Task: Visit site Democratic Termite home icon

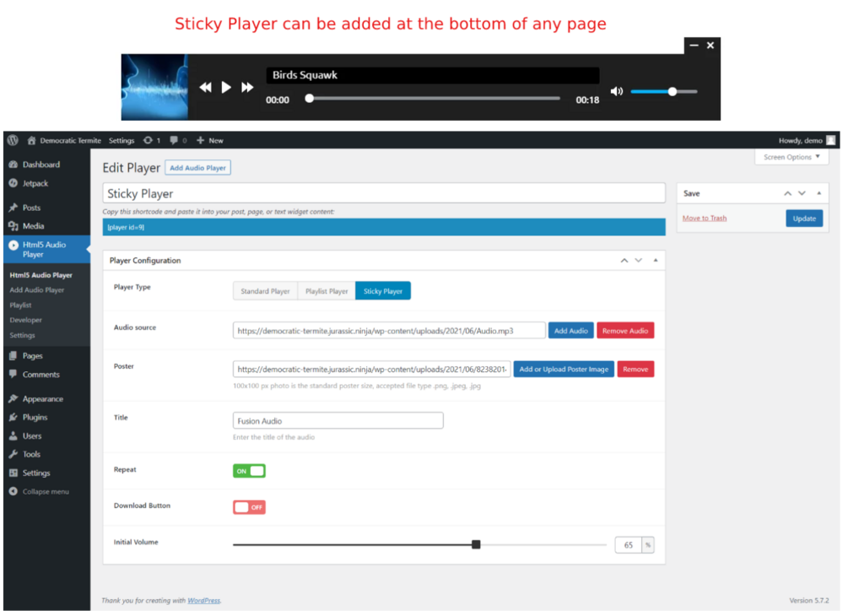Action: [31, 140]
